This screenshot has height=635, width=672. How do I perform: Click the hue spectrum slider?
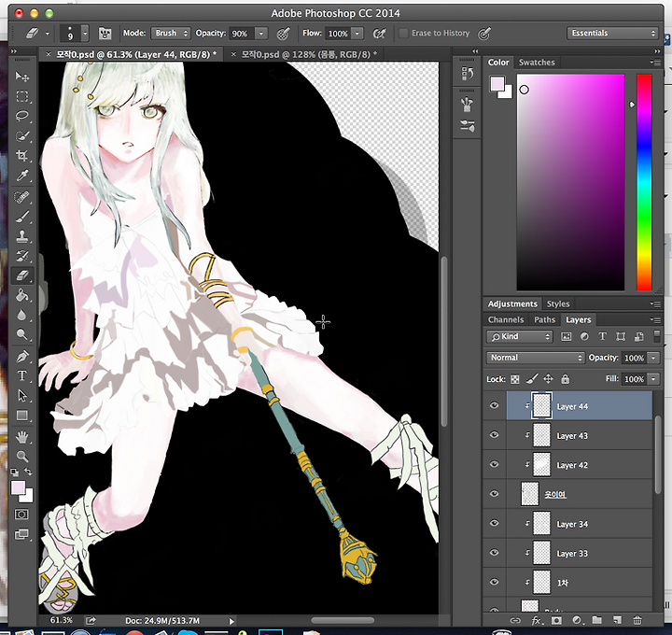(644, 183)
